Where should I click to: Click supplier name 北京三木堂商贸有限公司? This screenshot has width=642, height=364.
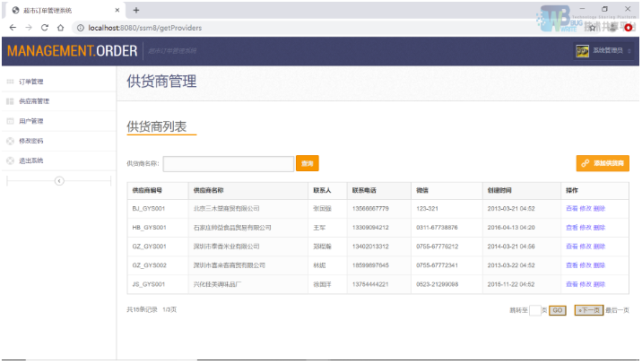coord(227,208)
